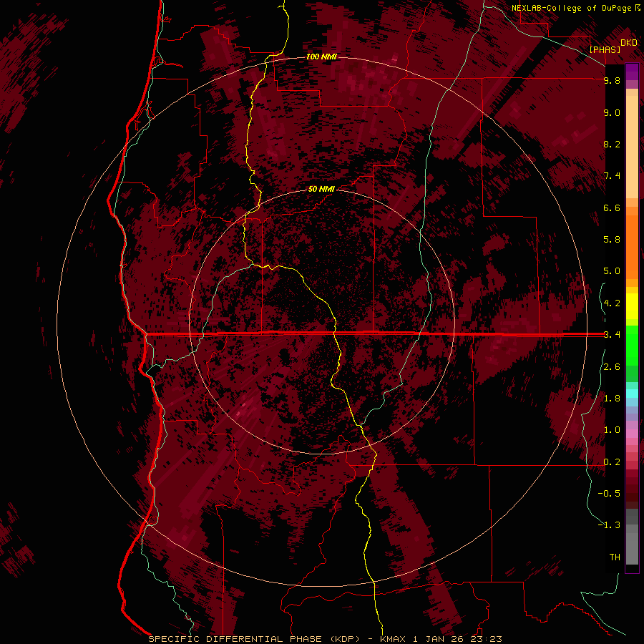The image size is (644, 644).
Task: Click the 5.0 value on the color scale
Action: coord(612,271)
